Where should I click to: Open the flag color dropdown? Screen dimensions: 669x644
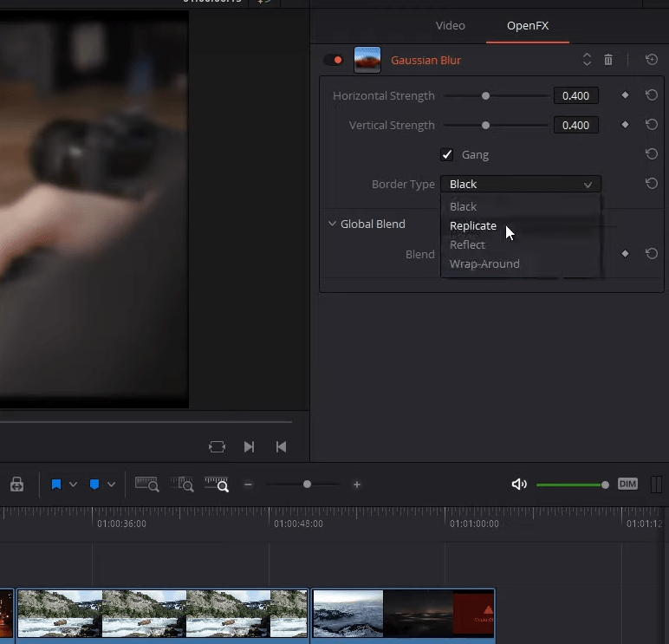pos(73,485)
